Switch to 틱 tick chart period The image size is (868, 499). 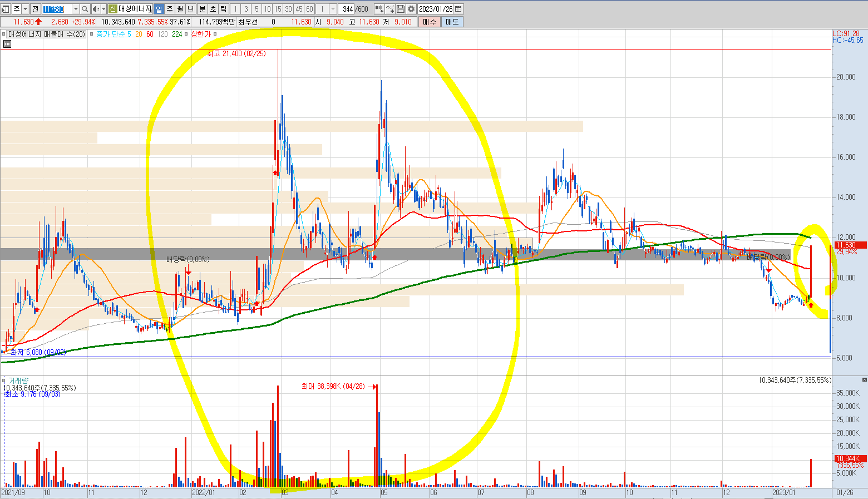tap(223, 9)
